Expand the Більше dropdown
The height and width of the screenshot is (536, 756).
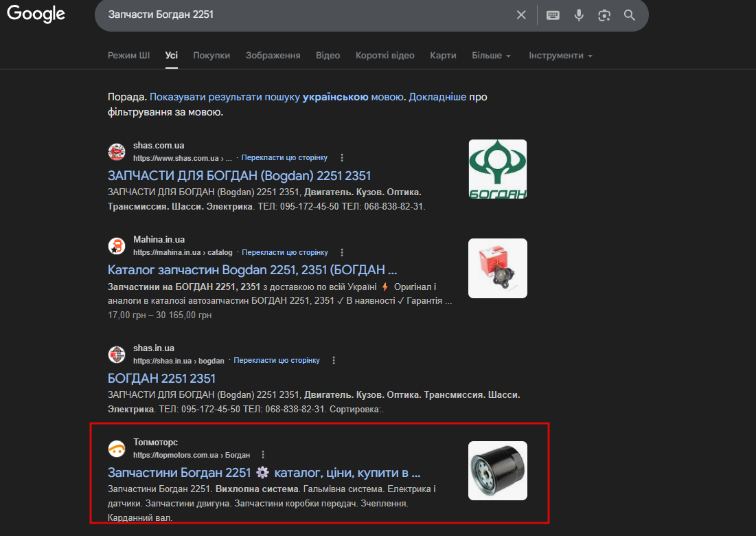click(491, 56)
